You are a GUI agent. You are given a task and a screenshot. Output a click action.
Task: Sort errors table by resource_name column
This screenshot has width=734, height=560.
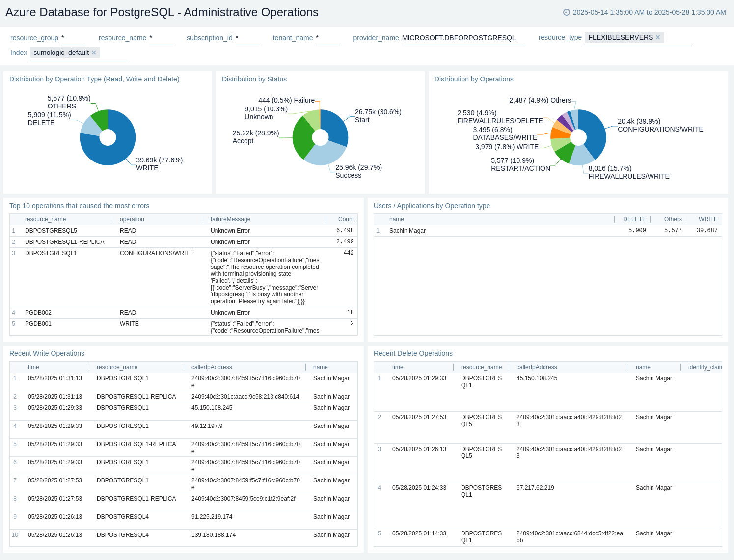tap(45, 219)
